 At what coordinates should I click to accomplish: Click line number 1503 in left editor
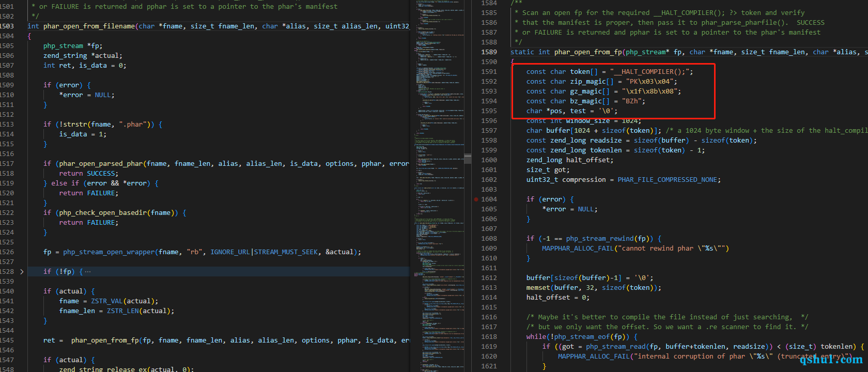click(7, 26)
